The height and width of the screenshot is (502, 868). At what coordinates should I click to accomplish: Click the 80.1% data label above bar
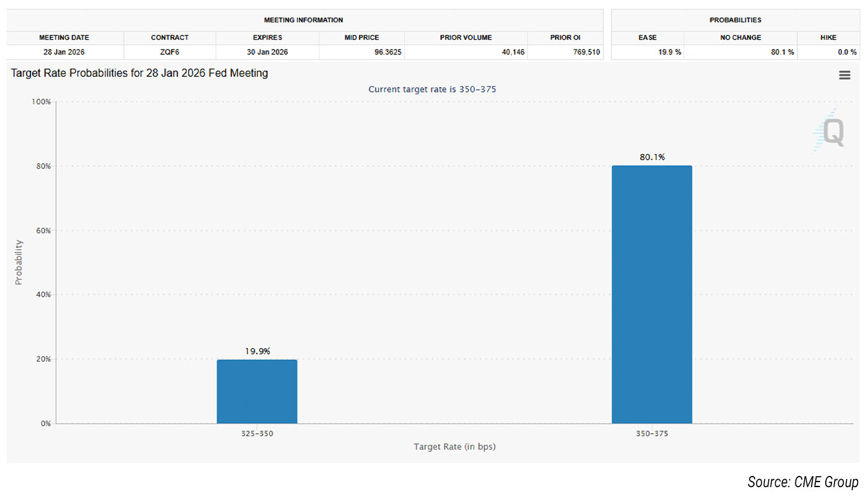pyautogui.click(x=652, y=158)
